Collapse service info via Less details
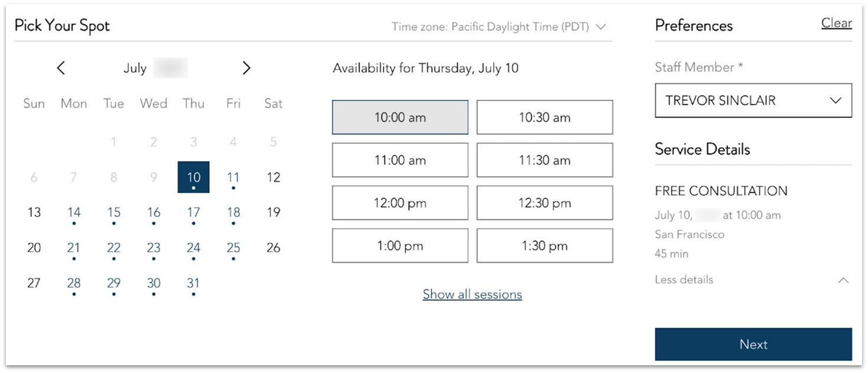 tap(684, 280)
